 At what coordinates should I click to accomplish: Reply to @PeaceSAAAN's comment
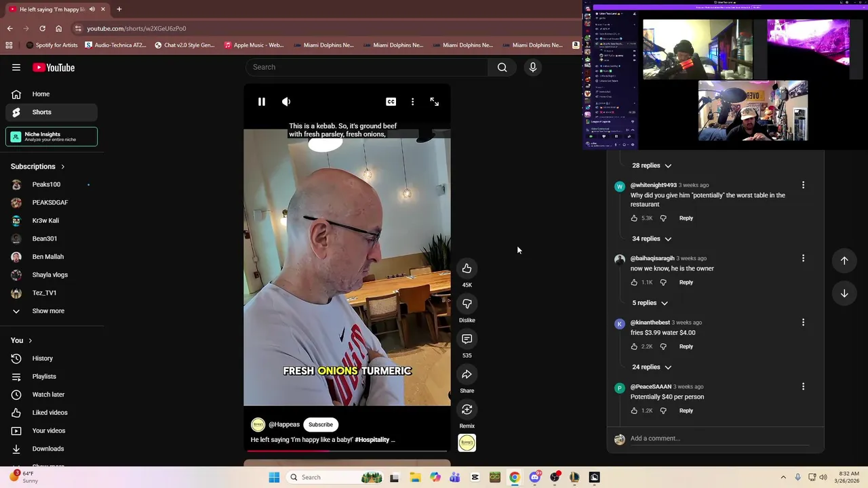coord(686,411)
